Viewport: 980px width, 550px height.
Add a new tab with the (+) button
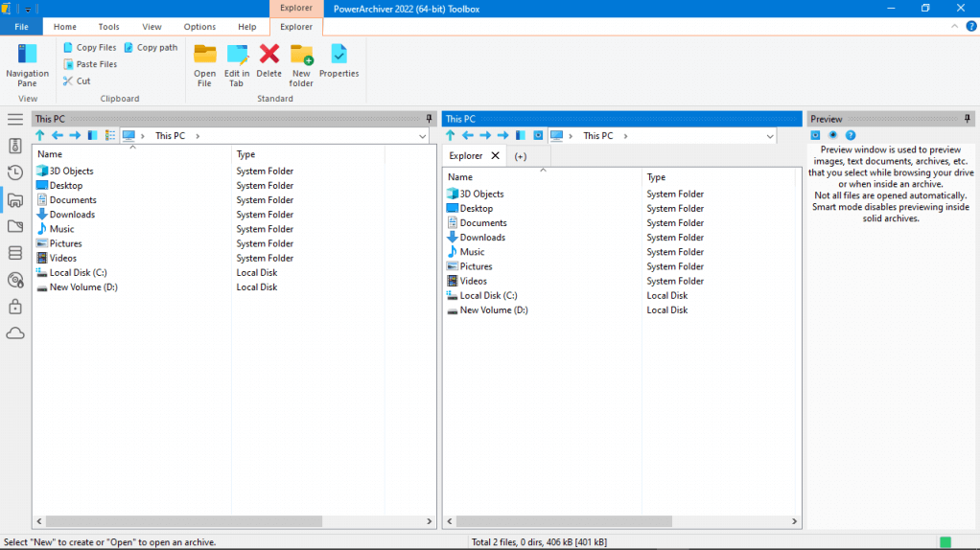tap(521, 157)
